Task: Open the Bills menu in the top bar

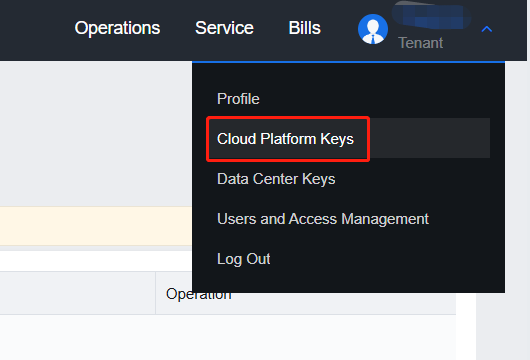Action: point(305,28)
